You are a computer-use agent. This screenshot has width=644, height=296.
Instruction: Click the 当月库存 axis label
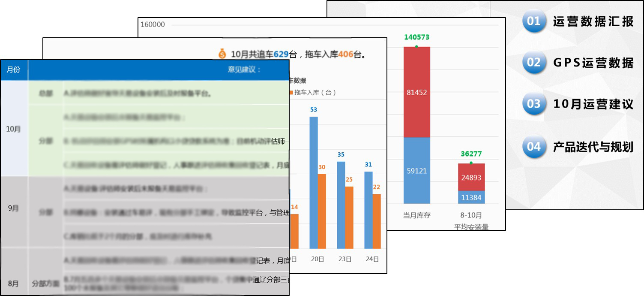click(x=416, y=215)
